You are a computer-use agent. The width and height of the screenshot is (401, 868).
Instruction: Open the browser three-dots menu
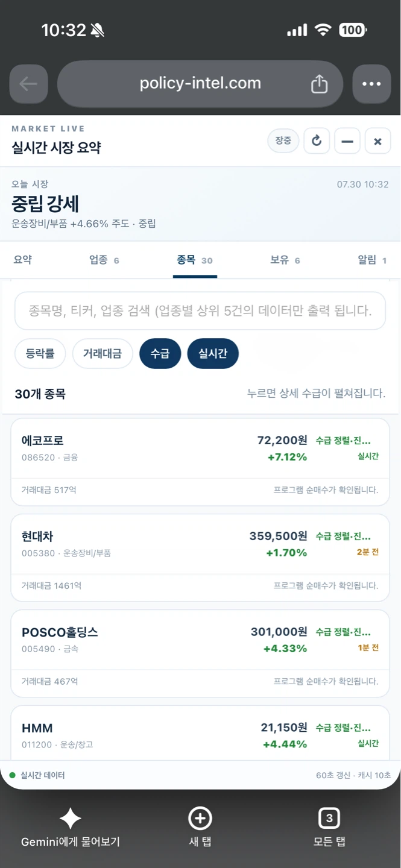tap(371, 84)
